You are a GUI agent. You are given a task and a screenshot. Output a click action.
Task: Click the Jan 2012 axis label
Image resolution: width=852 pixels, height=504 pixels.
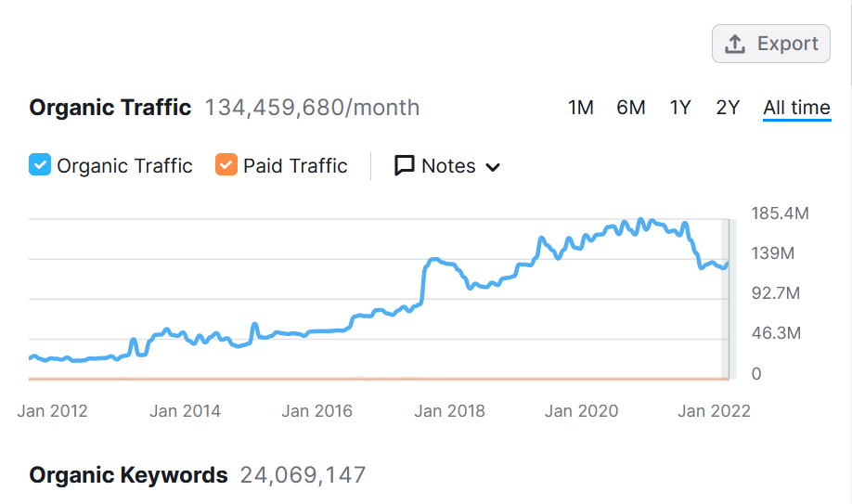(x=52, y=411)
